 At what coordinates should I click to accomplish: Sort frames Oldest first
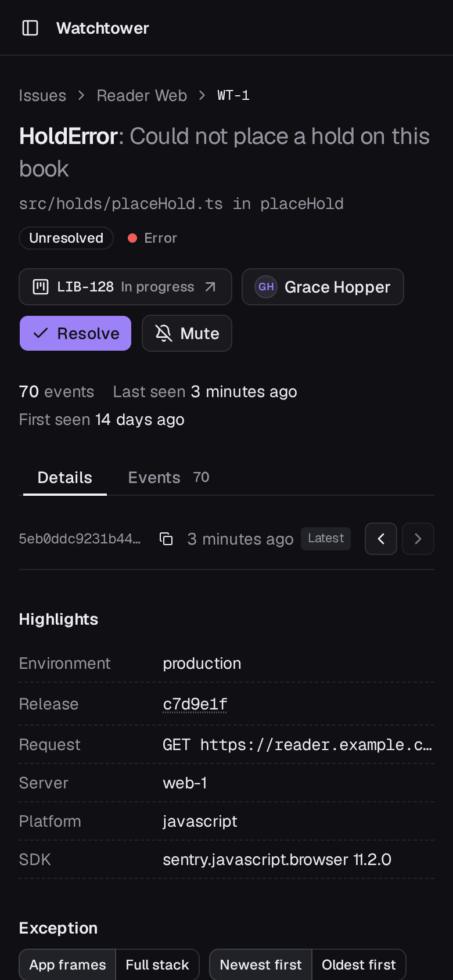359,964
